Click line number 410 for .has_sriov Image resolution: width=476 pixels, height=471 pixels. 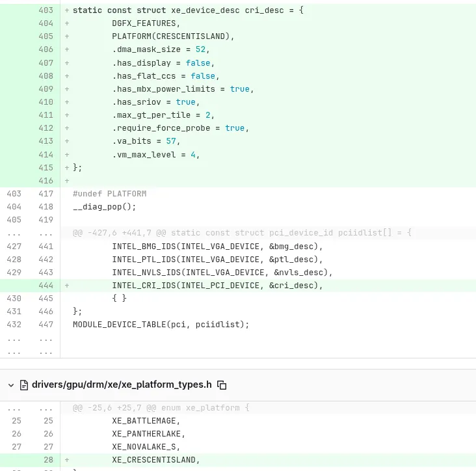46,102
